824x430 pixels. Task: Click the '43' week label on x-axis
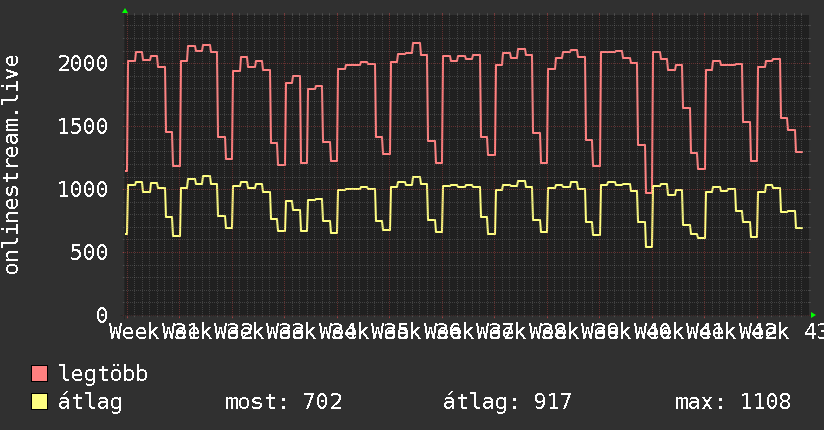813,332
